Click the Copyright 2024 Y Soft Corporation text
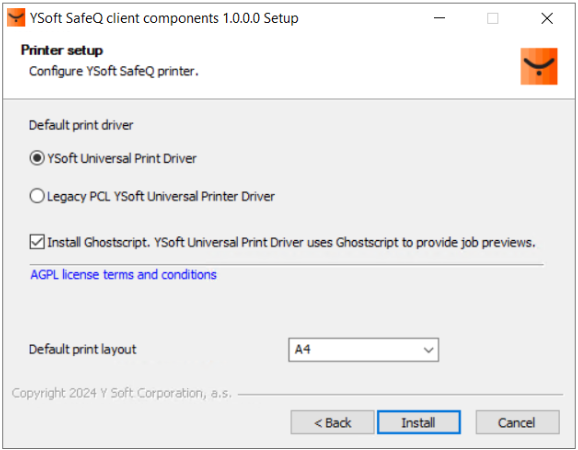 (122, 393)
